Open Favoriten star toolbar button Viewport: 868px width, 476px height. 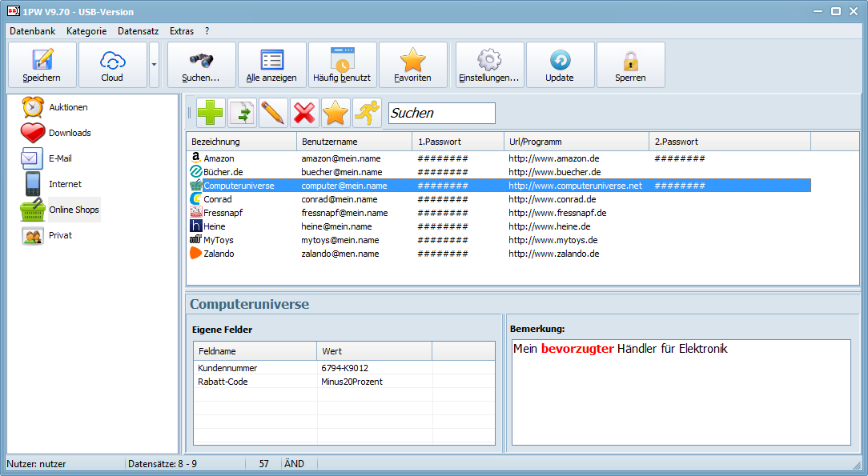(x=413, y=66)
